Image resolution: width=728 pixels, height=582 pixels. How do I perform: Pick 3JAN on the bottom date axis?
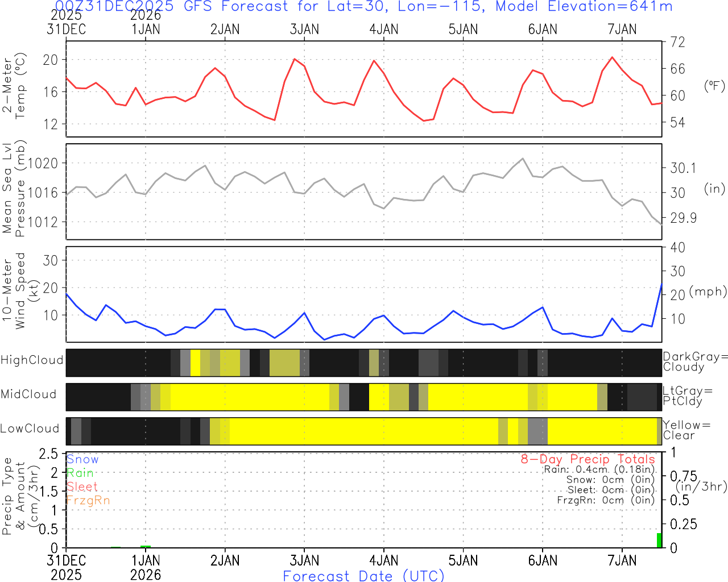(304, 561)
